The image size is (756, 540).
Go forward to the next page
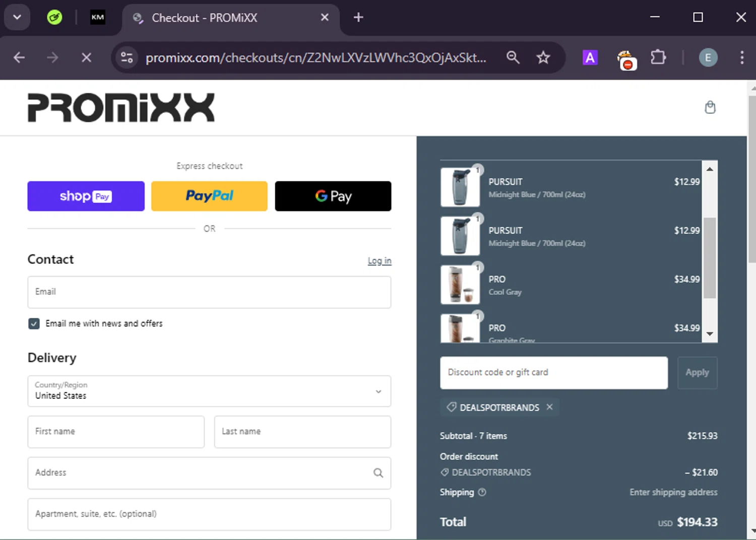point(52,57)
